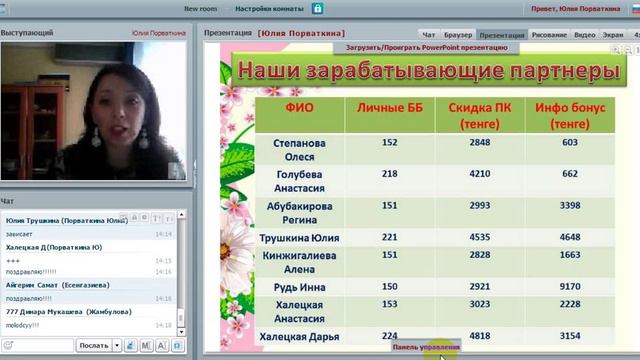Viewport: 640px width, 360px height.
Task: Open Настройки комнаты room settings
Action: tap(269, 9)
